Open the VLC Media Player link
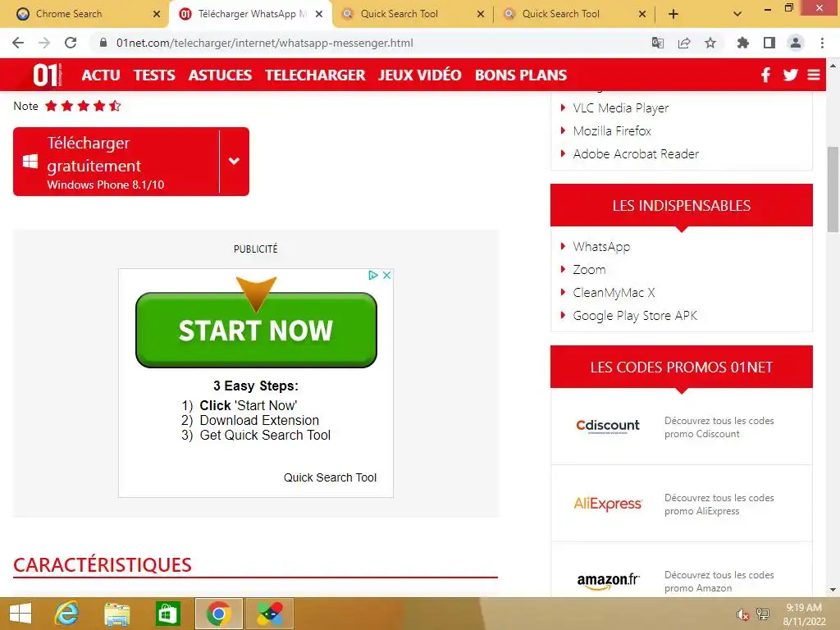Image resolution: width=840 pixels, height=630 pixels. [x=621, y=108]
